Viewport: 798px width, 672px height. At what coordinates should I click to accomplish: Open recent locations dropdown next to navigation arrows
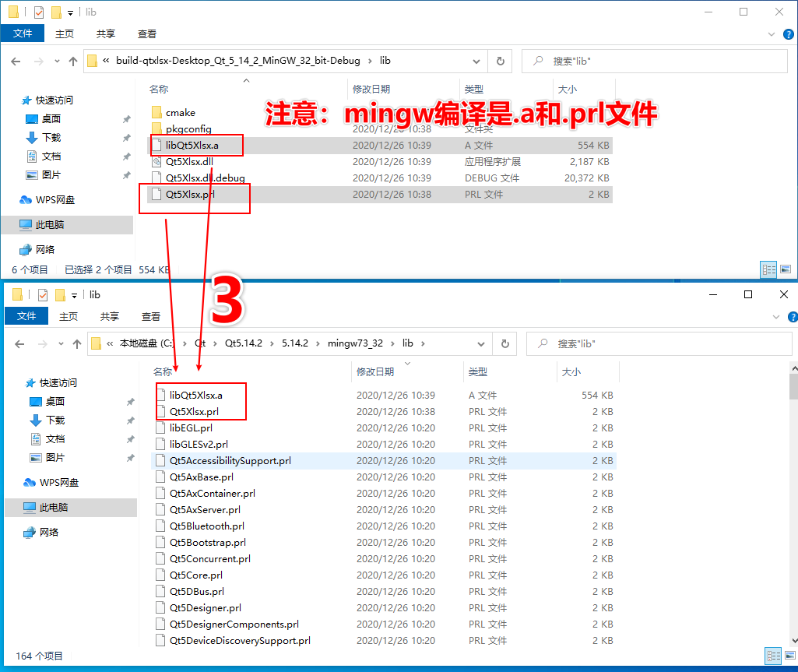[57, 61]
